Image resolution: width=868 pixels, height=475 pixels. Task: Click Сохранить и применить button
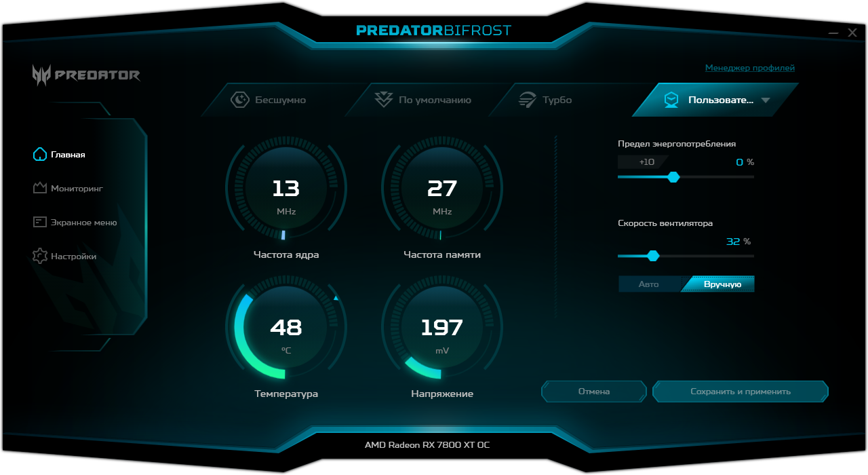pyautogui.click(x=741, y=392)
